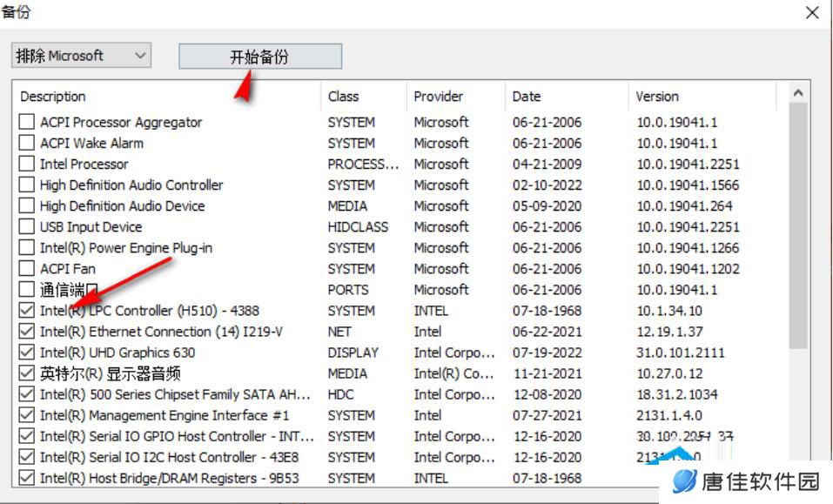Uncheck Intel(R) UHD Graphics 630 checkbox

[27, 353]
